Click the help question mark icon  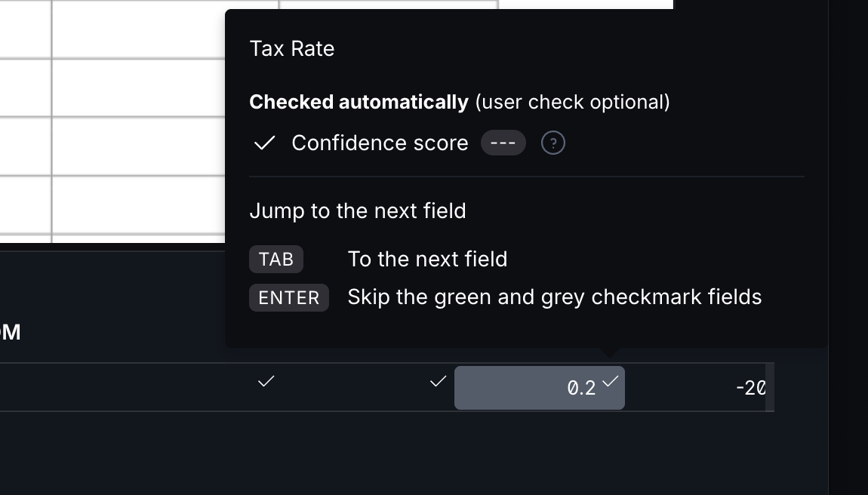(x=553, y=143)
